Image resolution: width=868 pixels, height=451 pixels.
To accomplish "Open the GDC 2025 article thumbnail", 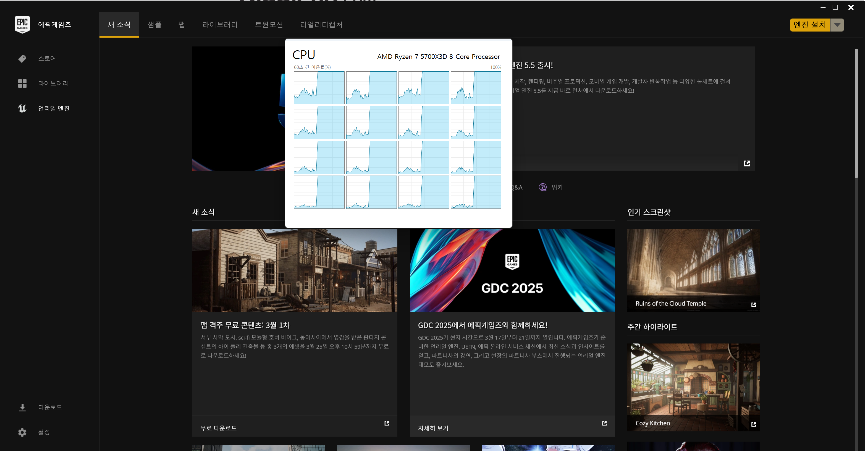I will point(512,270).
